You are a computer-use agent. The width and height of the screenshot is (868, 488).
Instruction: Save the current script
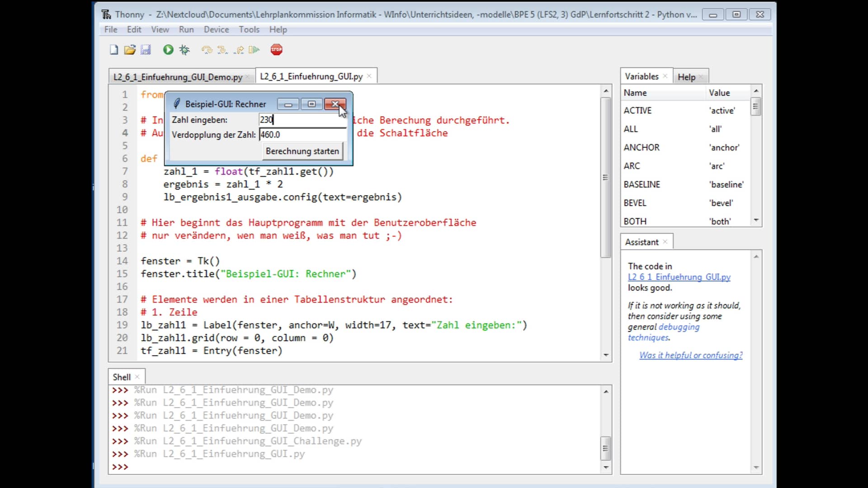[x=145, y=50]
